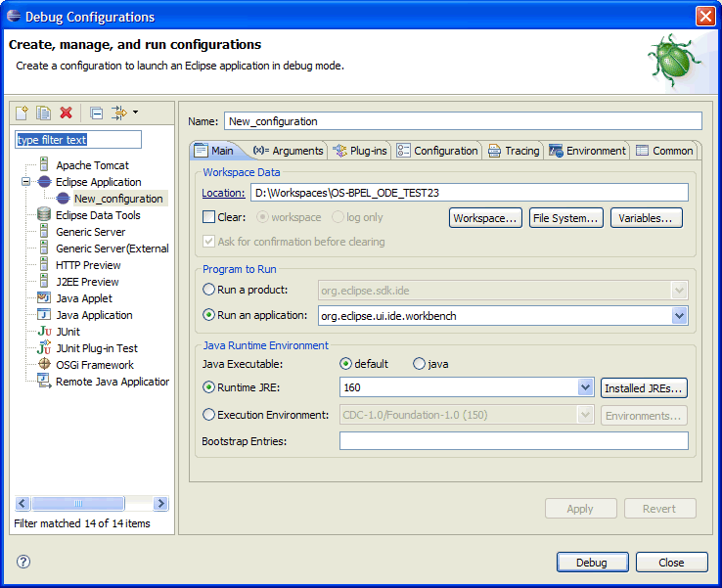Click the Collapse All icon
The height and width of the screenshot is (588, 722).
(96, 113)
